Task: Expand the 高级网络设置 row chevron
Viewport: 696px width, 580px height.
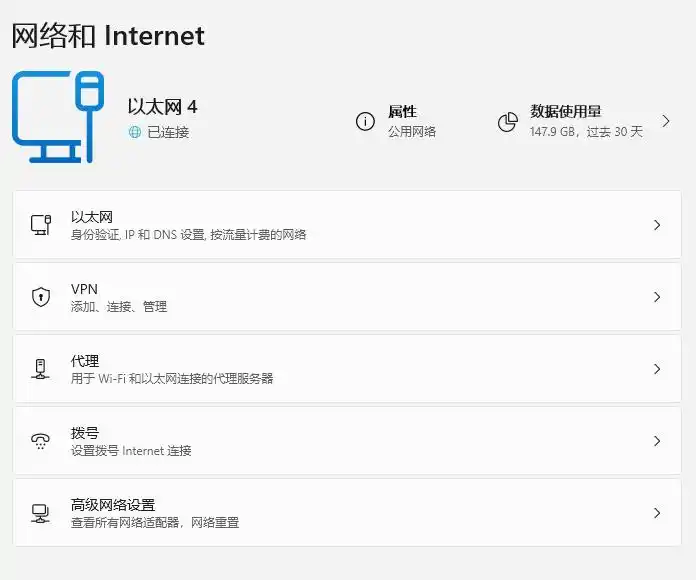Action: [x=657, y=513]
